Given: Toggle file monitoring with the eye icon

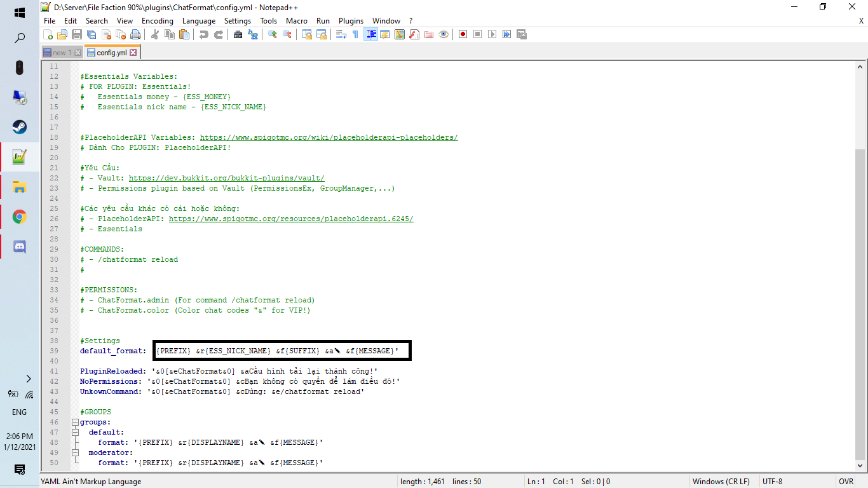Looking at the screenshot, I should pyautogui.click(x=444, y=34).
